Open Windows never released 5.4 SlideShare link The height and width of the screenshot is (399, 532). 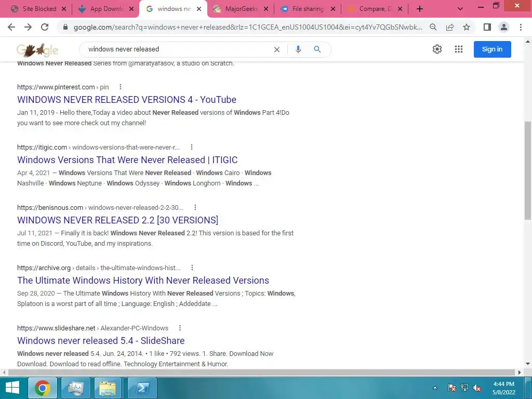[101, 341]
